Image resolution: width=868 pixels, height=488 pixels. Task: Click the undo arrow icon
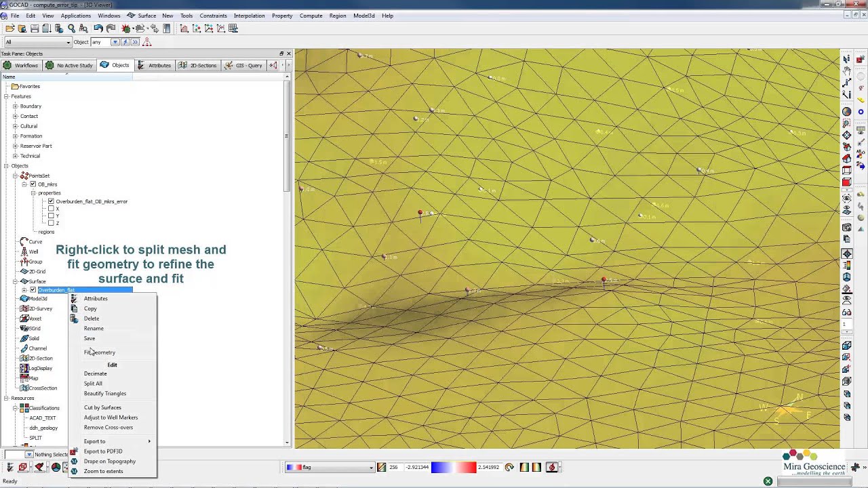(x=98, y=28)
